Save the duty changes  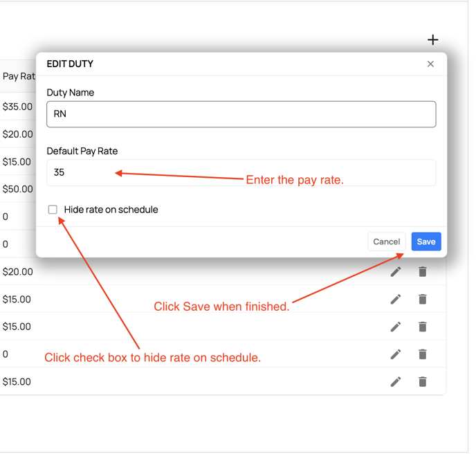point(426,242)
